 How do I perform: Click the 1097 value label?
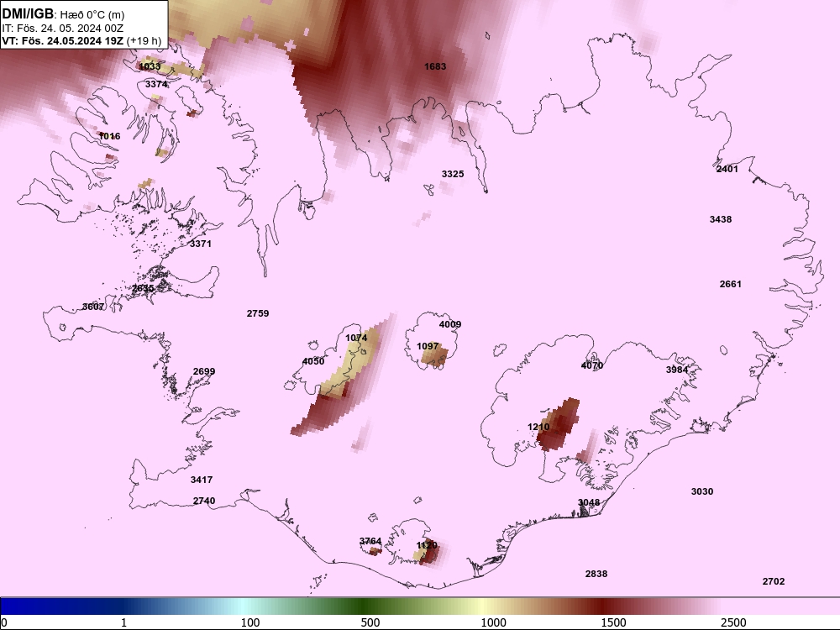(x=428, y=347)
